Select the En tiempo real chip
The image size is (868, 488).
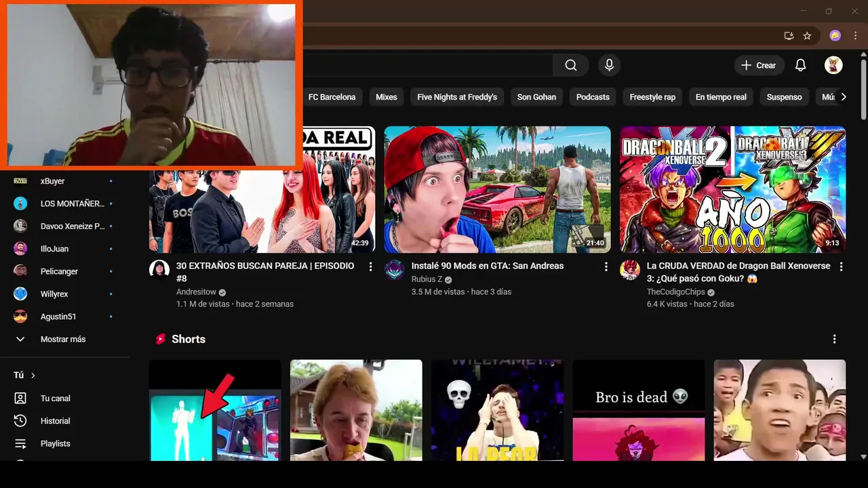coord(721,97)
